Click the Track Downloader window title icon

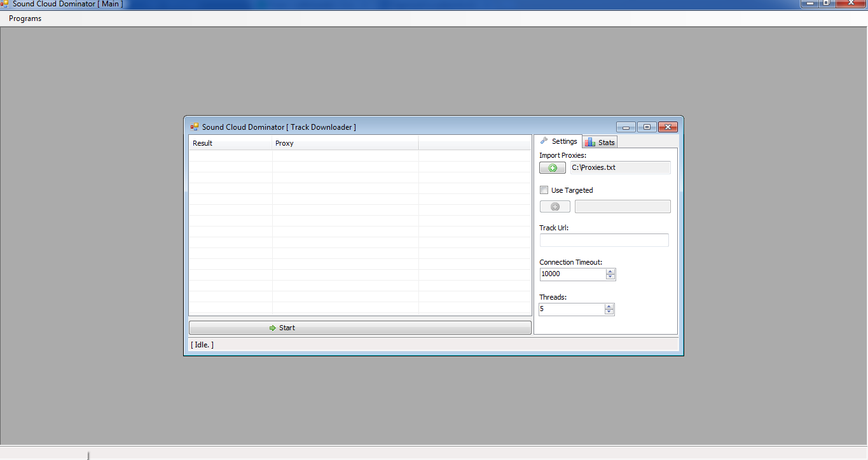point(195,127)
